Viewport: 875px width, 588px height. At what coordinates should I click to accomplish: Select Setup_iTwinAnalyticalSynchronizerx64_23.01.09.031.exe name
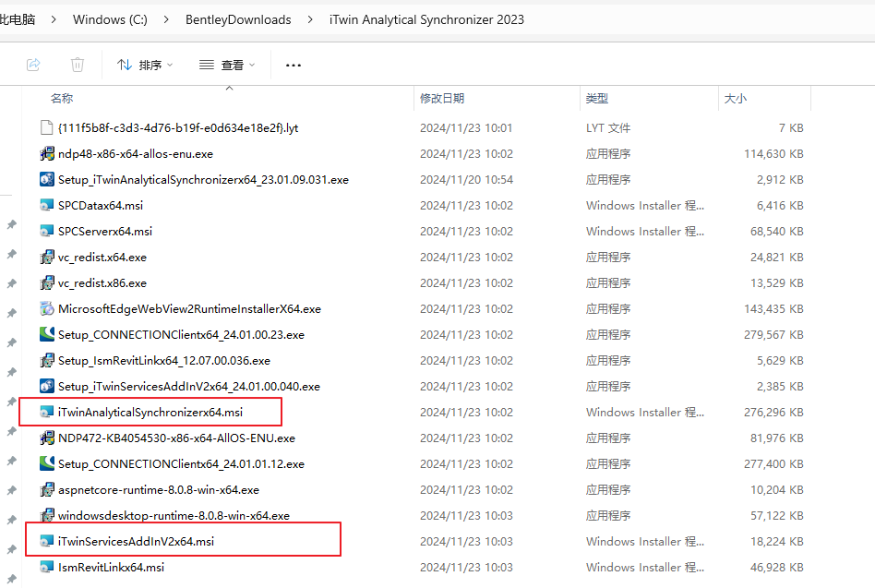pyautogui.click(x=203, y=180)
